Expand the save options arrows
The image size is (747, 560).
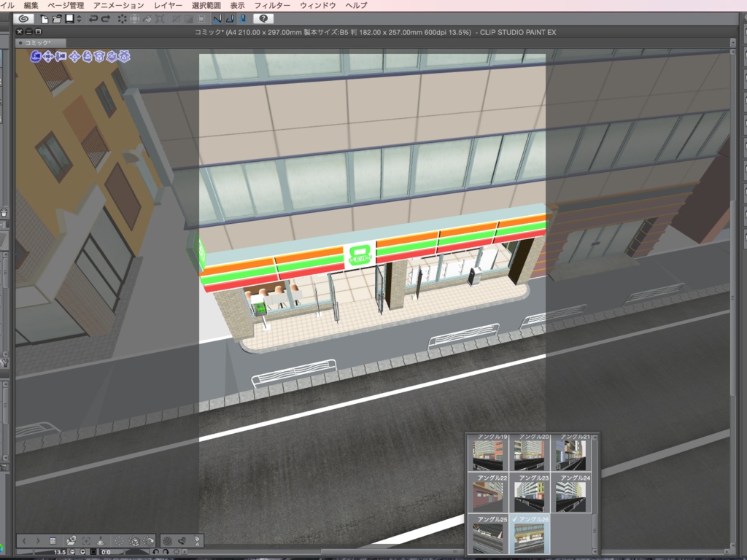coord(78,18)
